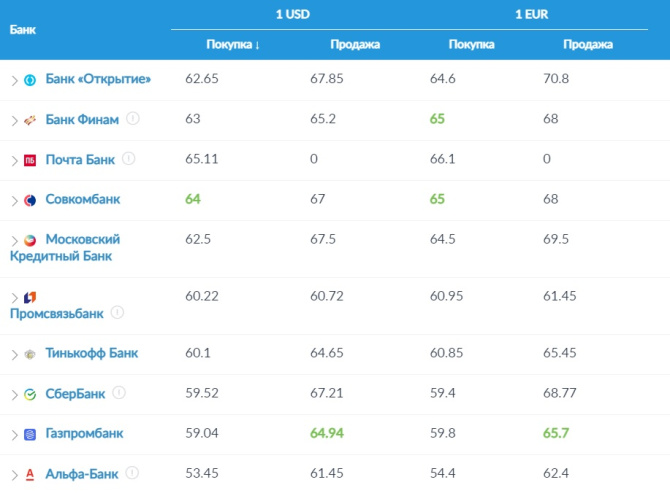Image resolution: width=670 pixels, height=493 pixels.
Task: Click the Совкомбанк logo icon
Action: click(x=30, y=200)
